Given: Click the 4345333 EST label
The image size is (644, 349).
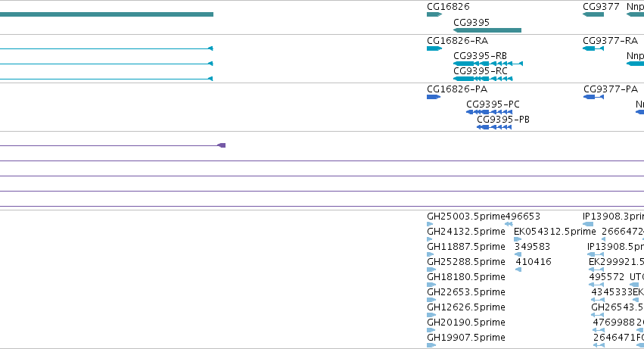Looking at the screenshot, I should (612, 293).
